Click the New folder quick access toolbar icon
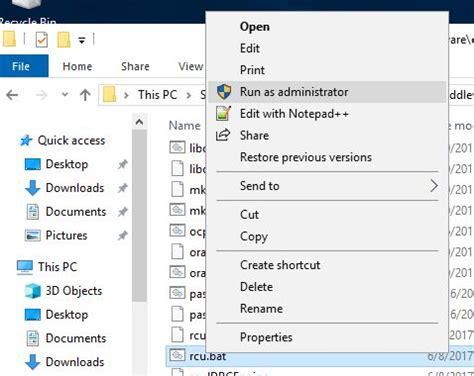 coord(64,40)
